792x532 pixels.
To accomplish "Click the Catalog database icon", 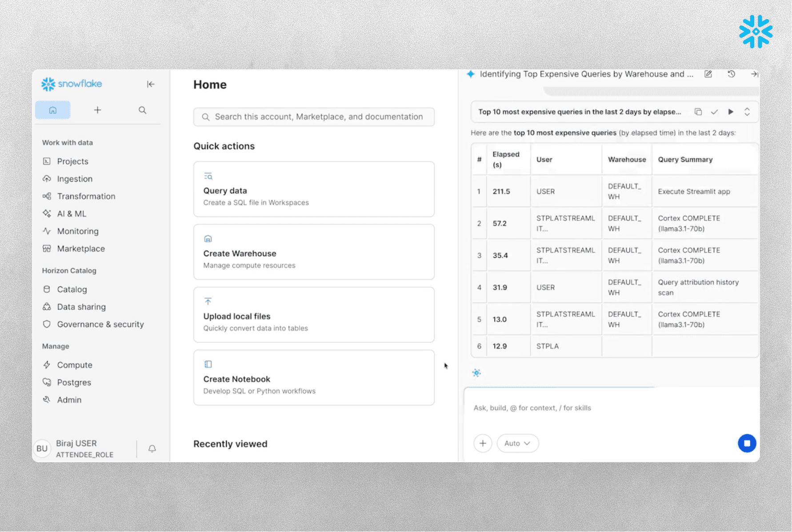I will (47, 289).
